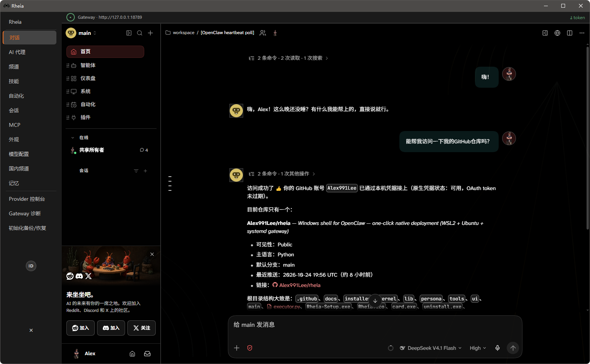This screenshot has height=364, width=590.
Task: Toggle split view icon in chat header
Action: pos(570,33)
